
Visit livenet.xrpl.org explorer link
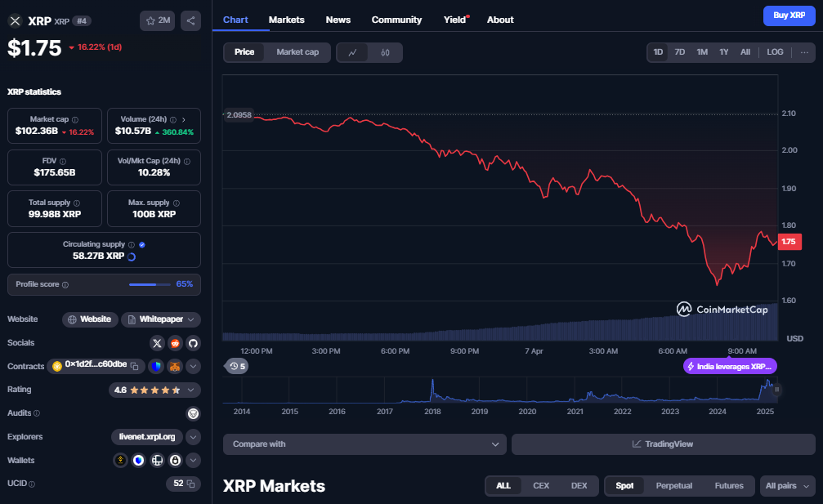[146, 436]
